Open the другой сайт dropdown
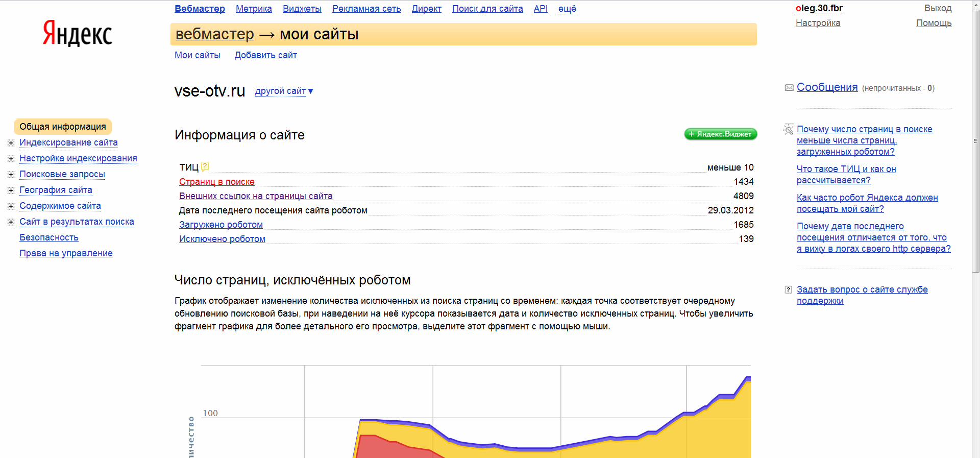Image resolution: width=980 pixels, height=458 pixels. tap(284, 91)
